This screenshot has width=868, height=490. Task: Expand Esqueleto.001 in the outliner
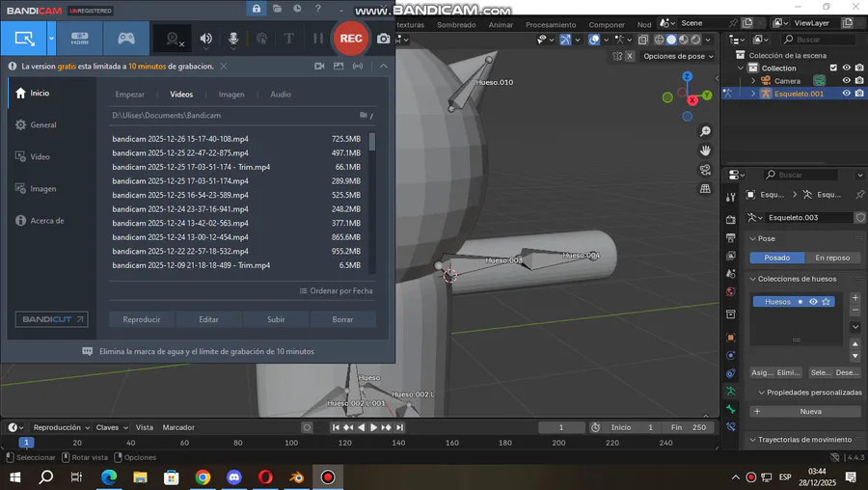click(x=753, y=94)
